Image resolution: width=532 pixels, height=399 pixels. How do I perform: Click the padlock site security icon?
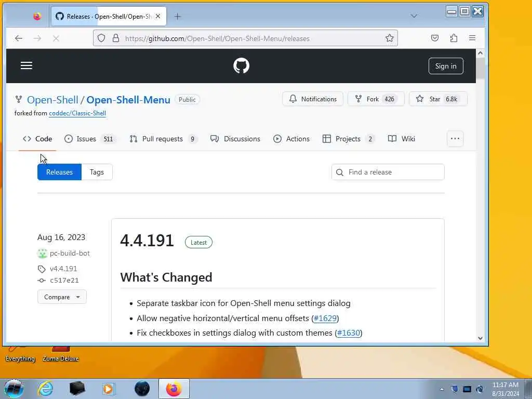[x=116, y=38]
